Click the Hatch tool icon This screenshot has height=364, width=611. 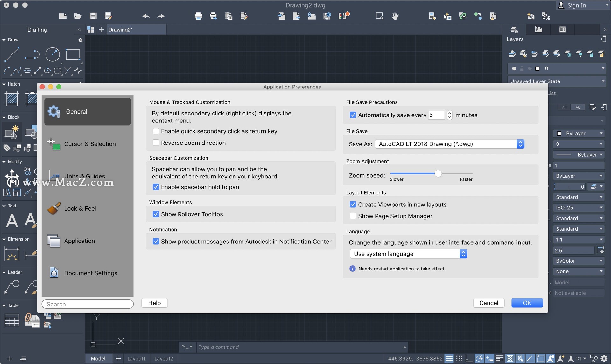(12, 99)
